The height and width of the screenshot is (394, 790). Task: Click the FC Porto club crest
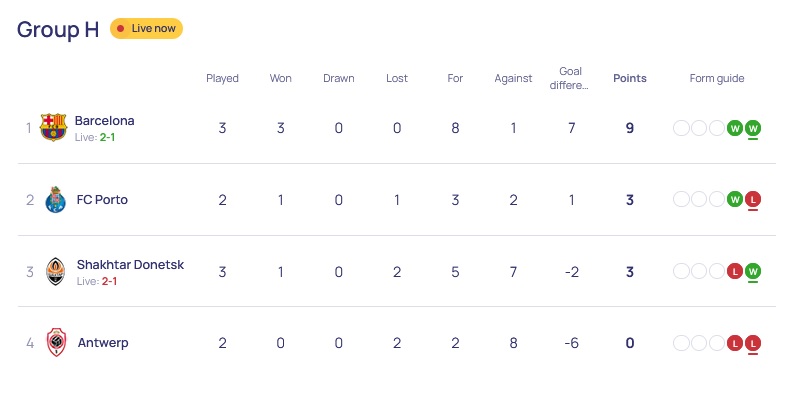[x=55, y=200]
